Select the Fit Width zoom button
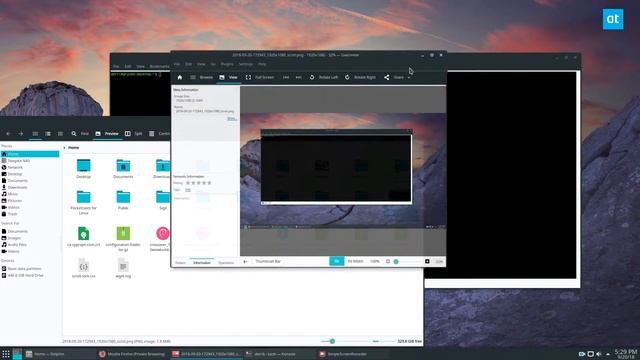 (356, 261)
